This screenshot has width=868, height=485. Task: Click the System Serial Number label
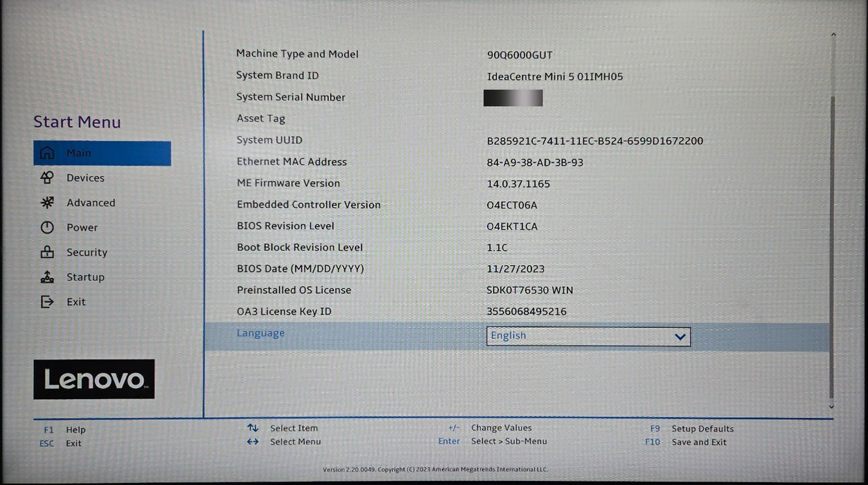[290, 97]
